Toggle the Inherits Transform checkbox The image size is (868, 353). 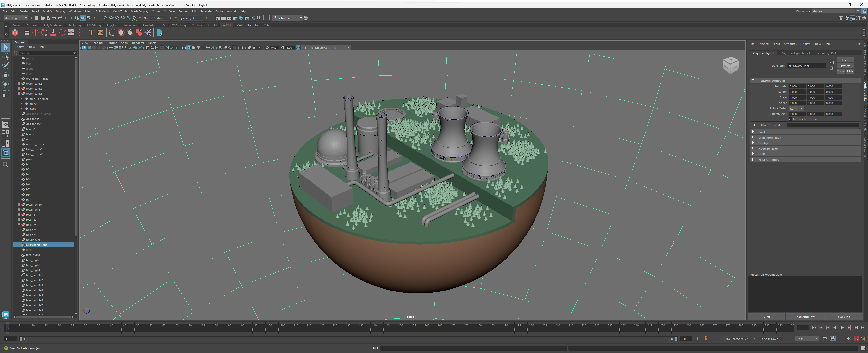(790, 119)
